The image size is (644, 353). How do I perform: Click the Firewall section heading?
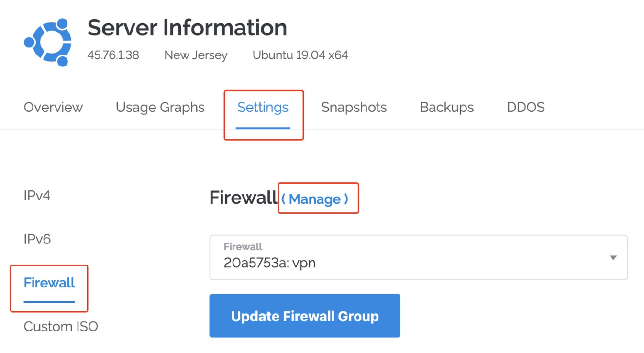click(x=244, y=198)
